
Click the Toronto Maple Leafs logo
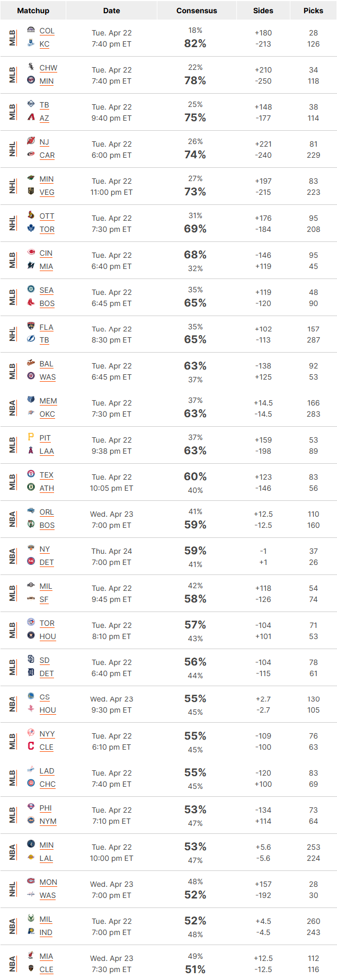pyautogui.click(x=31, y=228)
